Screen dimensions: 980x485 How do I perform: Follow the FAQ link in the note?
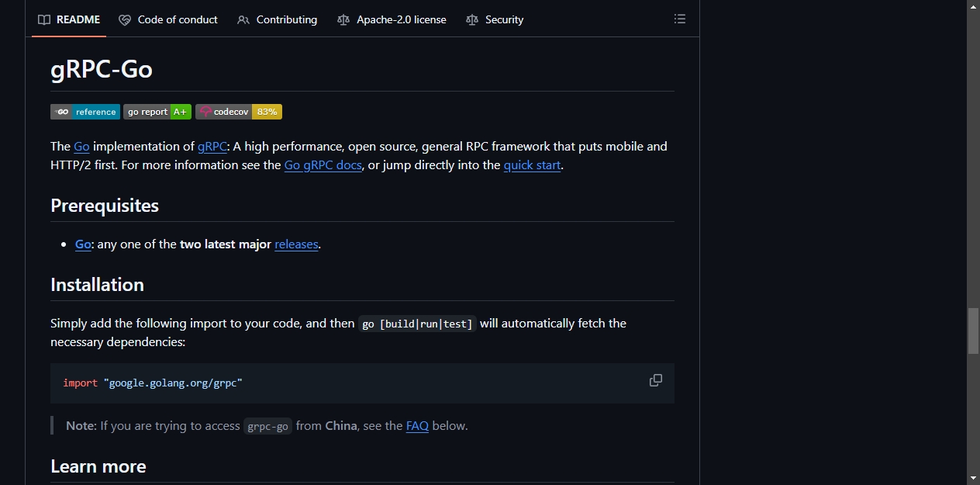click(417, 425)
